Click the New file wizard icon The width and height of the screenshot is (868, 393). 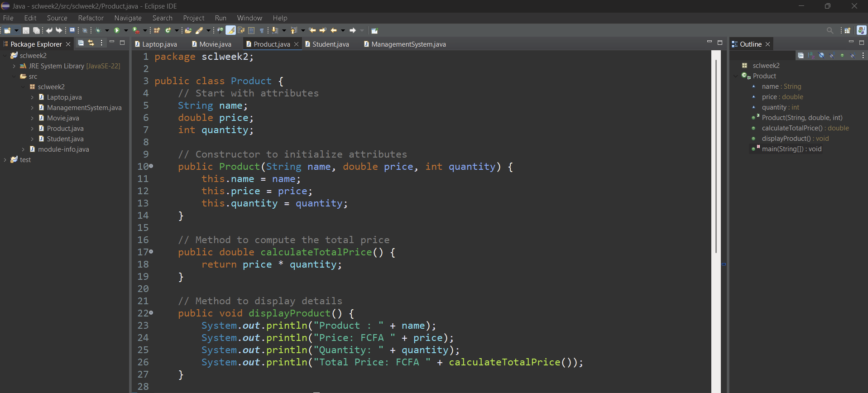pos(7,30)
